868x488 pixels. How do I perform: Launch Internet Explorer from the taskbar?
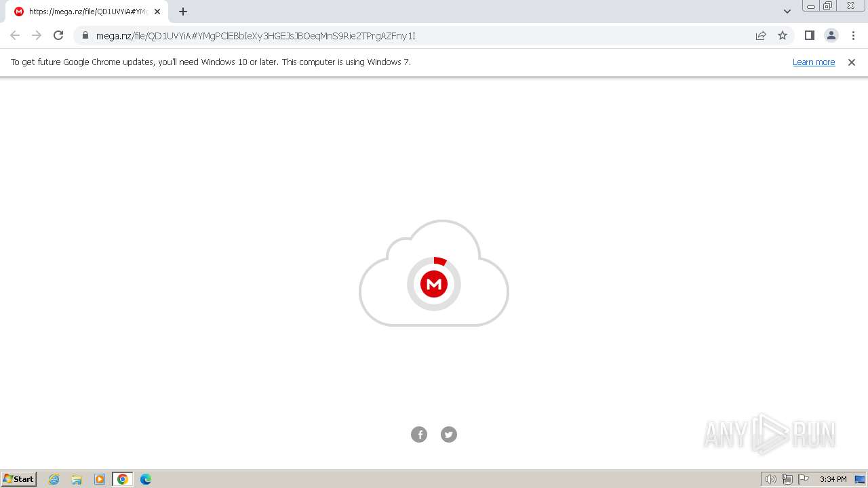54,479
